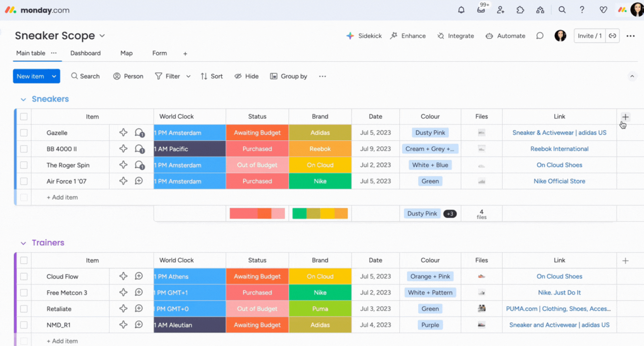The height and width of the screenshot is (346, 644).
Task: Open the notifications bell
Action: (x=461, y=10)
